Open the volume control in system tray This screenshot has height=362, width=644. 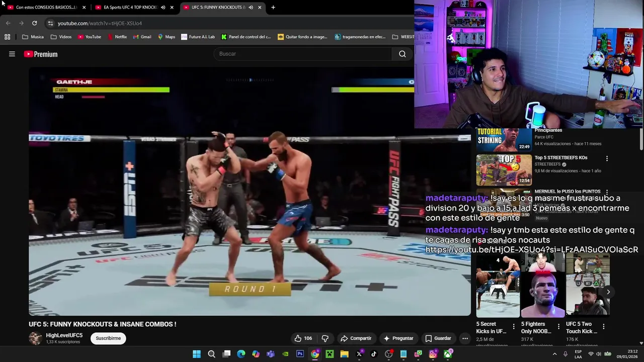pos(599,354)
